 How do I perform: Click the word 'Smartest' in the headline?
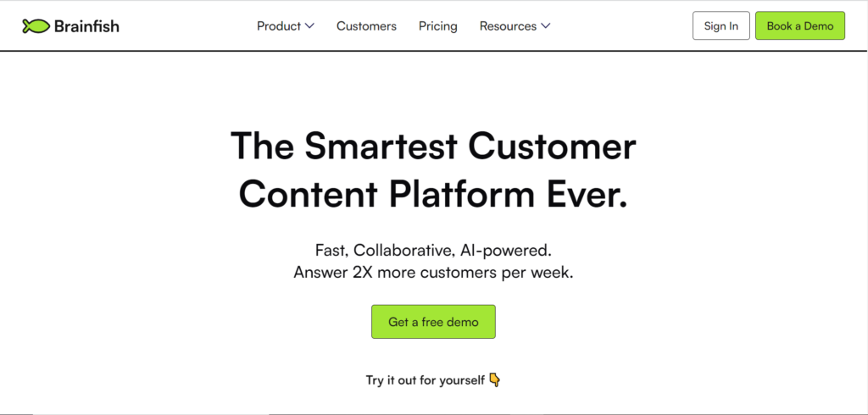pyautogui.click(x=381, y=146)
